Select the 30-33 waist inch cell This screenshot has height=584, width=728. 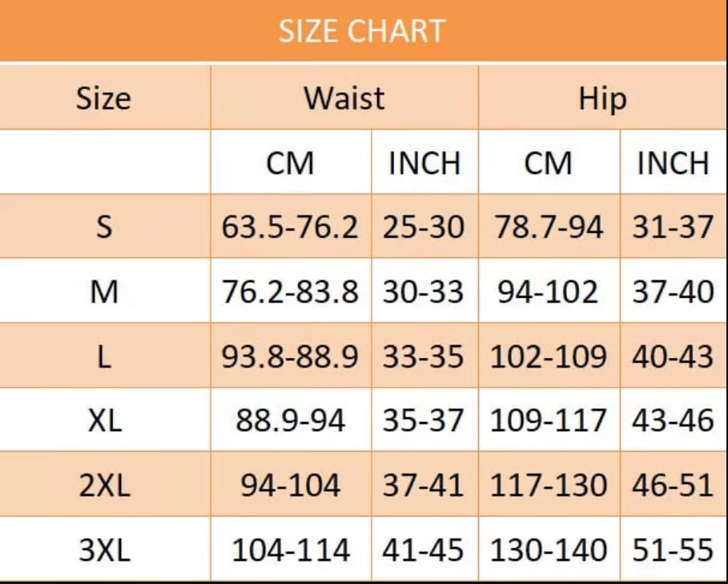423,292
